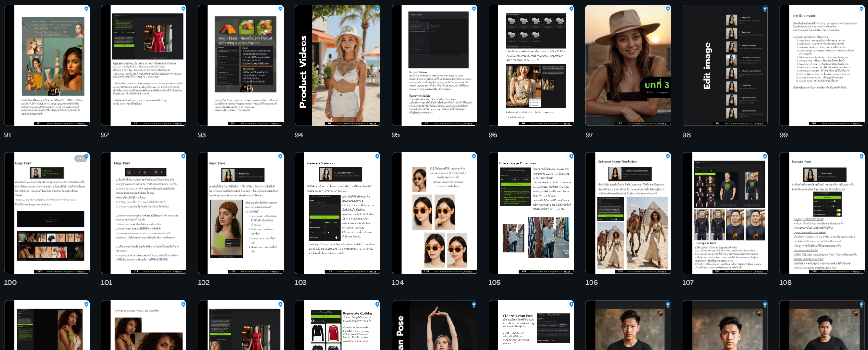Open comment pin on Regenerate Clothing page
Viewport: 868px width, 350px height.
pyautogui.click(x=377, y=304)
